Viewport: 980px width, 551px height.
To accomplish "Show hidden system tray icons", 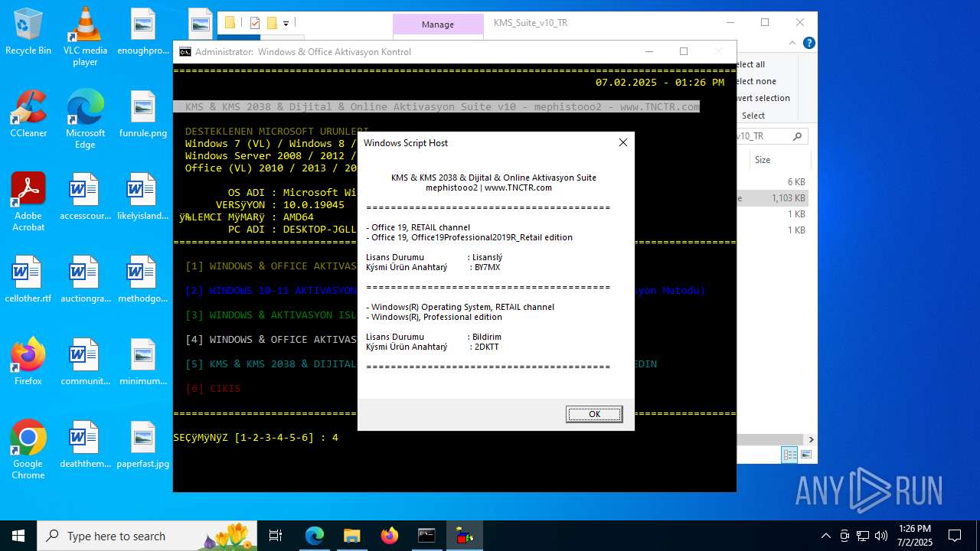I will [825, 536].
